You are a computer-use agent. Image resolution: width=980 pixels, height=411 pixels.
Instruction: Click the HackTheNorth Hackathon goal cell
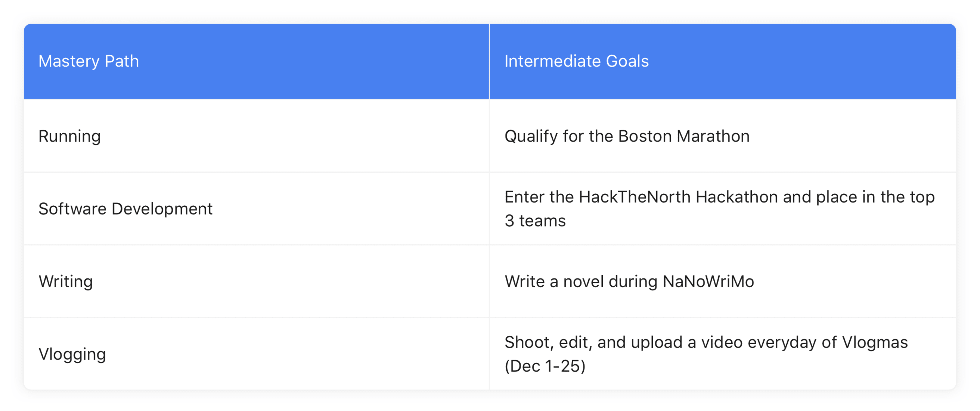tap(723, 209)
